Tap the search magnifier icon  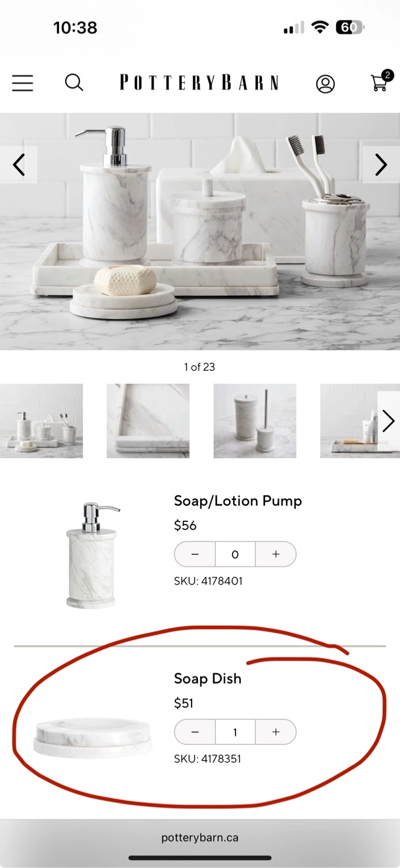tap(74, 83)
